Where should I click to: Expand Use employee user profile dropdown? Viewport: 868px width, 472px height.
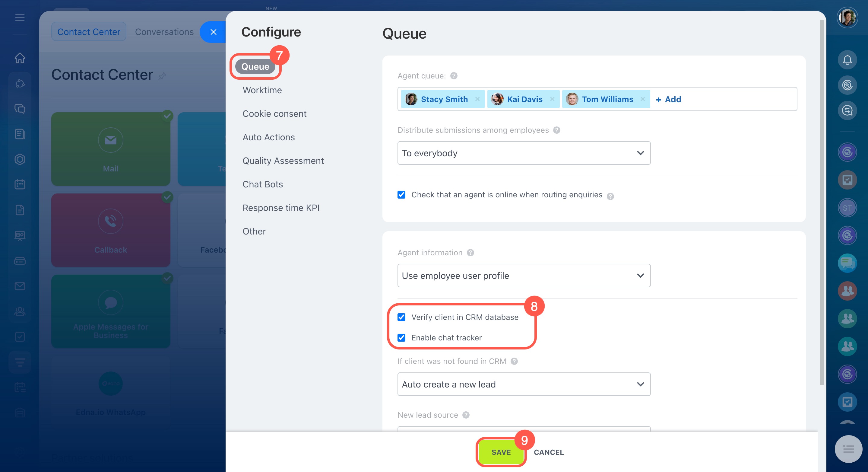pyautogui.click(x=524, y=276)
